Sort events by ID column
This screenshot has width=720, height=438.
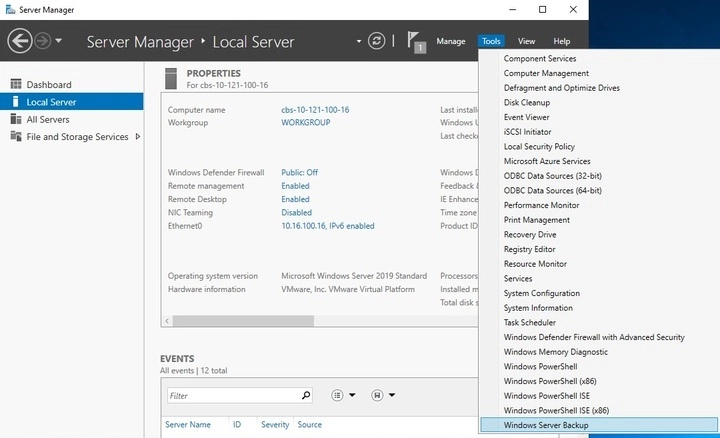tap(237, 425)
